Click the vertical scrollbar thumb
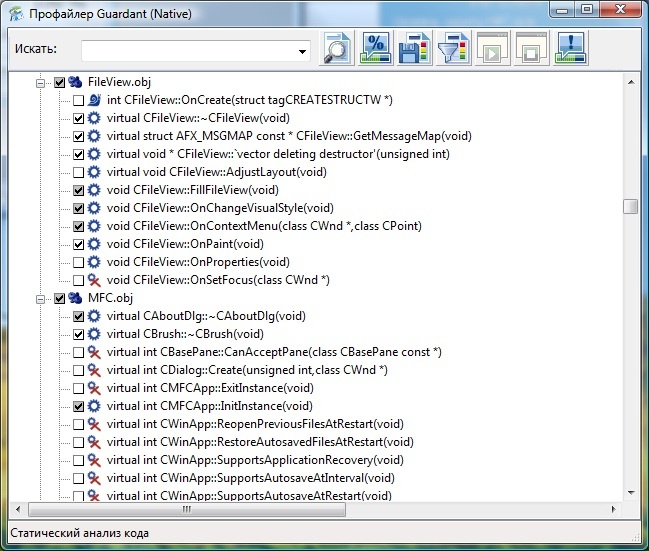The width and height of the screenshot is (649, 551). [x=629, y=206]
